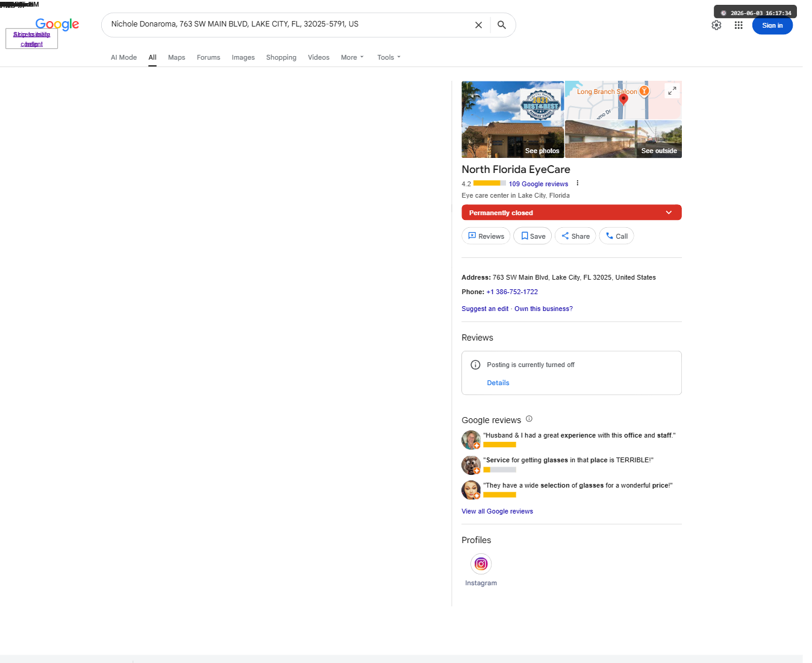Click the Skip to main content link
Viewport: 812px width, 663px height.
click(x=31, y=39)
